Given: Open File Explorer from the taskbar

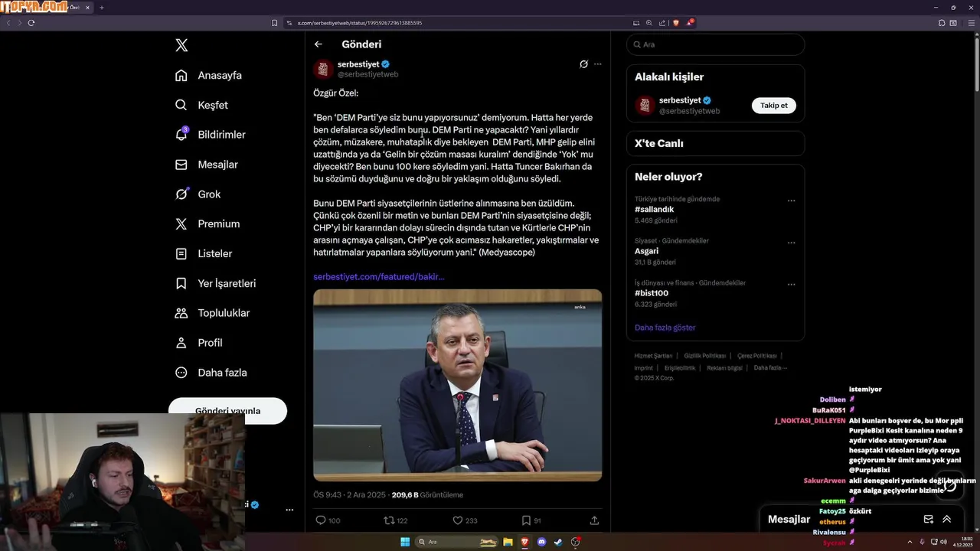Looking at the screenshot, I should 508,542.
